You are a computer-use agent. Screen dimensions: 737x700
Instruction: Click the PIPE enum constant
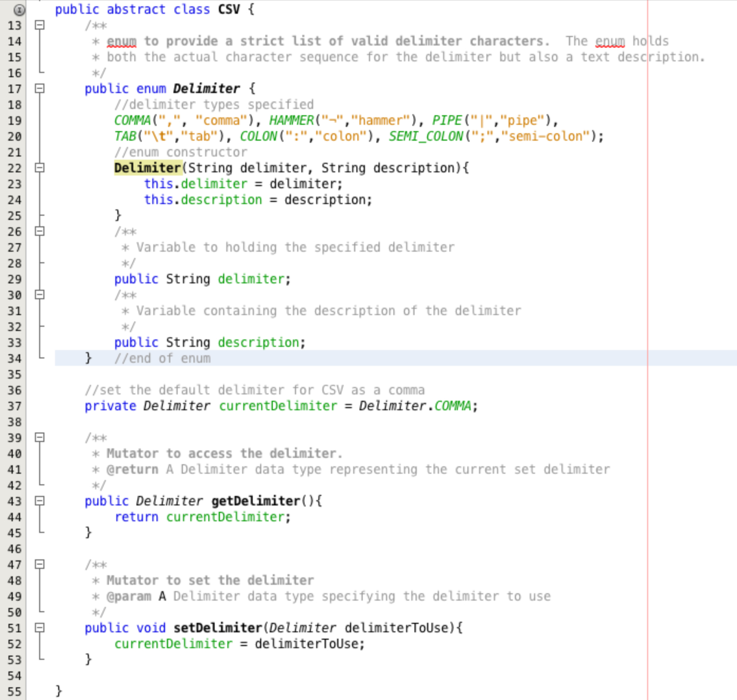tap(447, 121)
